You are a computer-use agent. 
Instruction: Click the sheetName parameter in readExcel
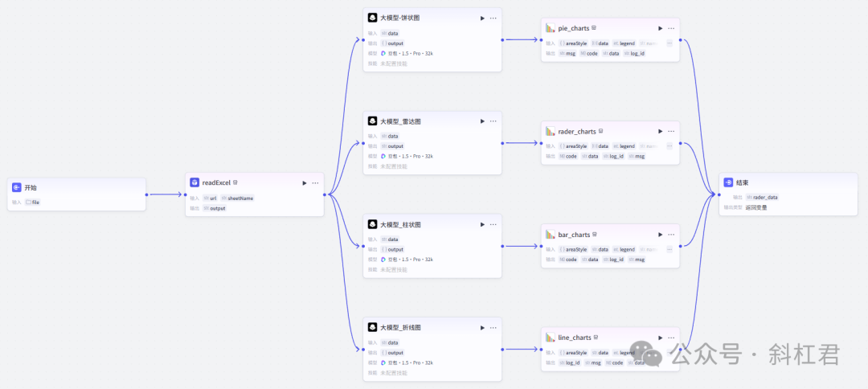tap(240, 198)
